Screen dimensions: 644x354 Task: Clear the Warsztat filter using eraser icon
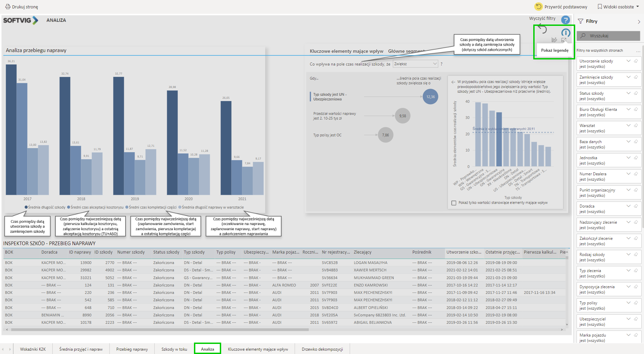coord(636,126)
